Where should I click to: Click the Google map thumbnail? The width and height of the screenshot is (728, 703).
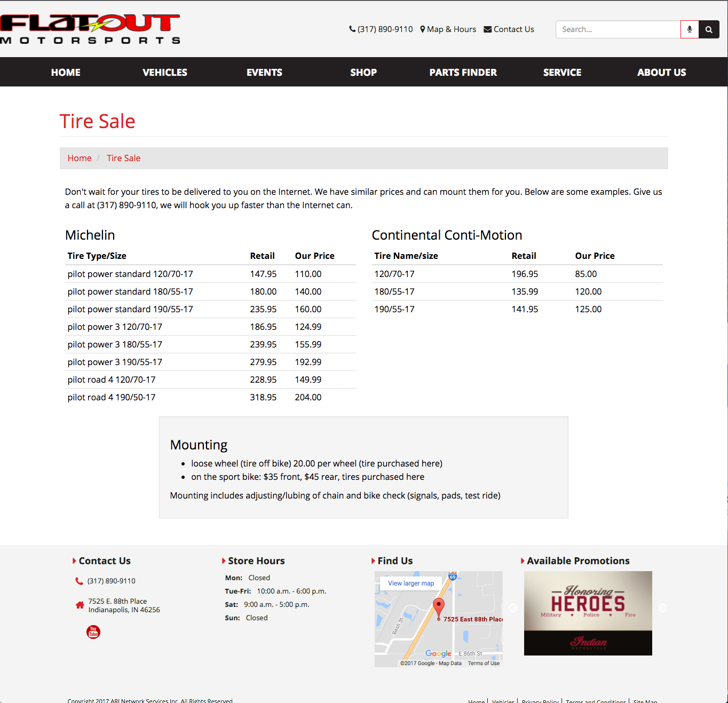pyautogui.click(x=439, y=619)
